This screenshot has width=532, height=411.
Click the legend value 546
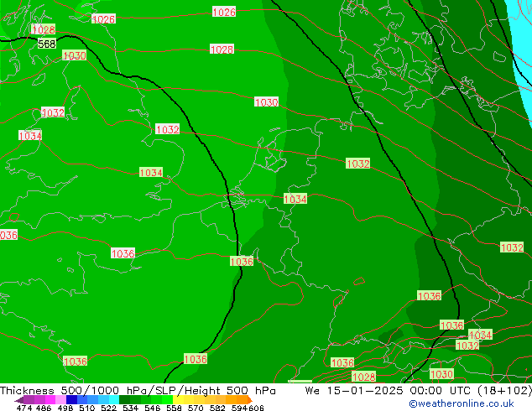(x=152, y=408)
